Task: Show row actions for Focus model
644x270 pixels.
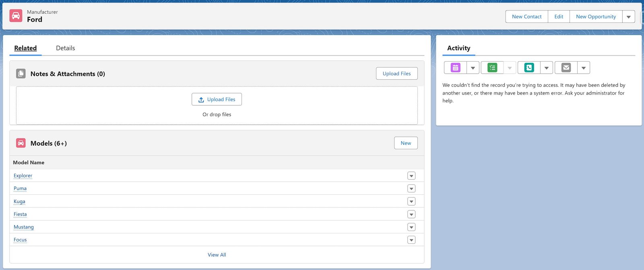Action: [x=411, y=240]
